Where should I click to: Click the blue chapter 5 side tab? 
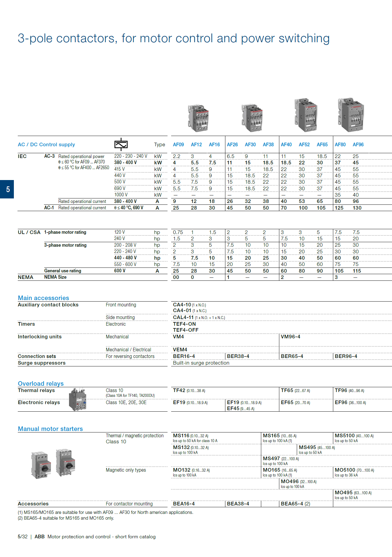7,189
